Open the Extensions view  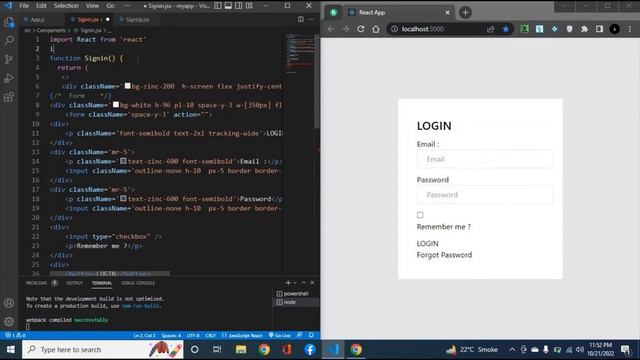click(x=9, y=97)
